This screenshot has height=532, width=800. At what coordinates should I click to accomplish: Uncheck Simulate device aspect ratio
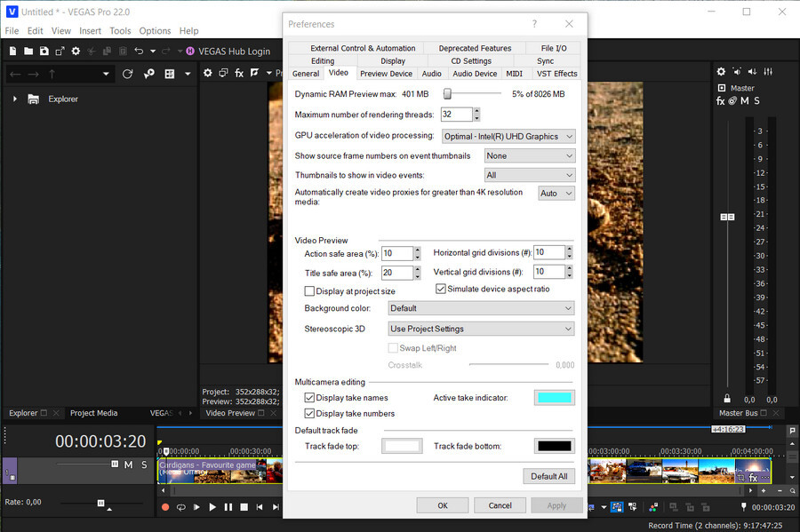tap(441, 289)
